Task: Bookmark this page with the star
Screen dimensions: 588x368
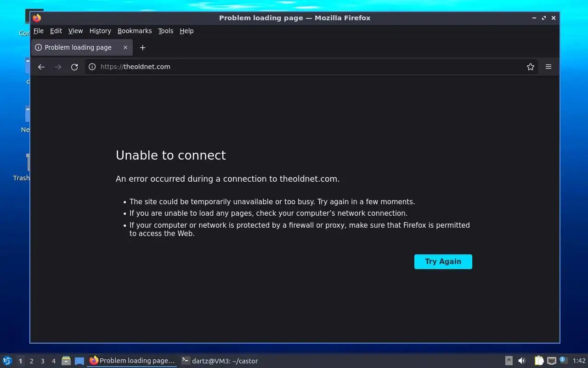Action: (x=531, y=67)
